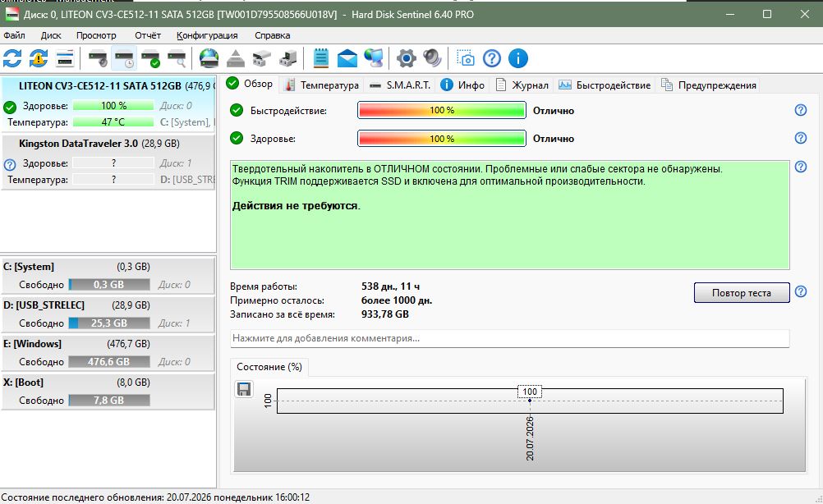823x504 pixels.
Task: Click the help icon next to Повтор теста
Action: (x=801, y=291)
